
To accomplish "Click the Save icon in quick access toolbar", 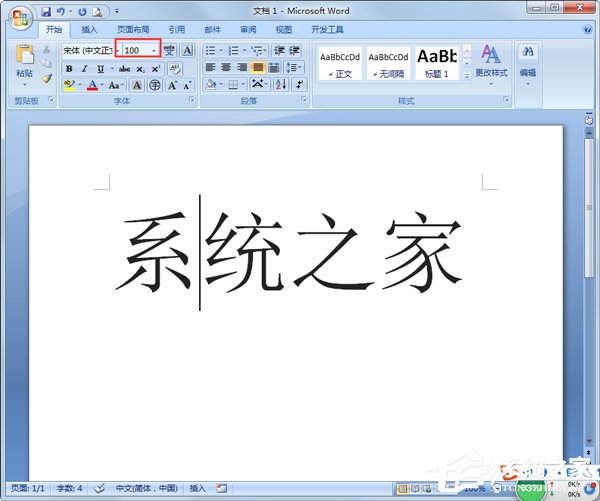I will pyautogui.click(x=47, y=12).
